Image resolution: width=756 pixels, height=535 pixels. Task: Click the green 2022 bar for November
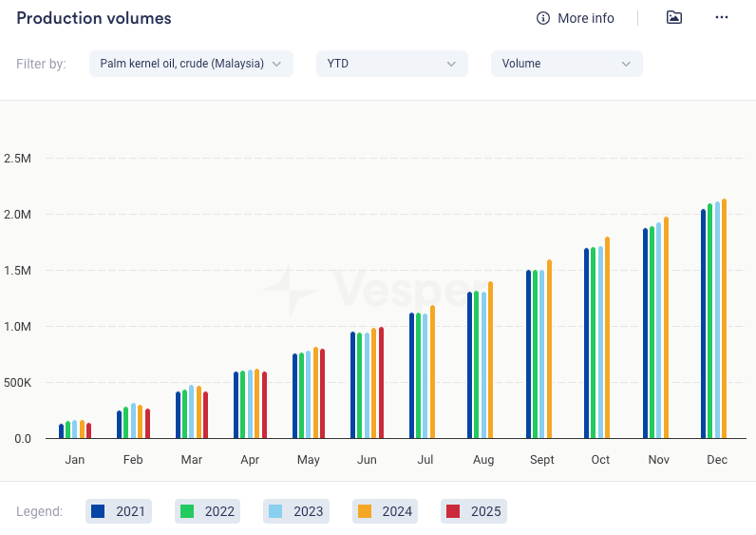tap(652, 333)
